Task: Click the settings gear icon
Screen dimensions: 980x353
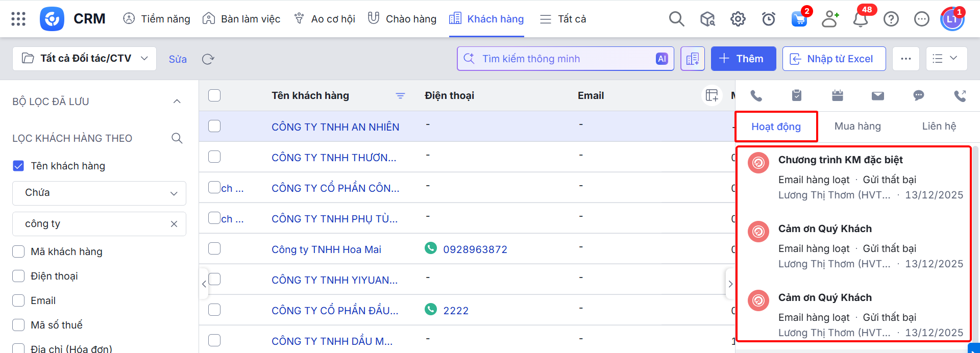Action: [x=738, y=19]
